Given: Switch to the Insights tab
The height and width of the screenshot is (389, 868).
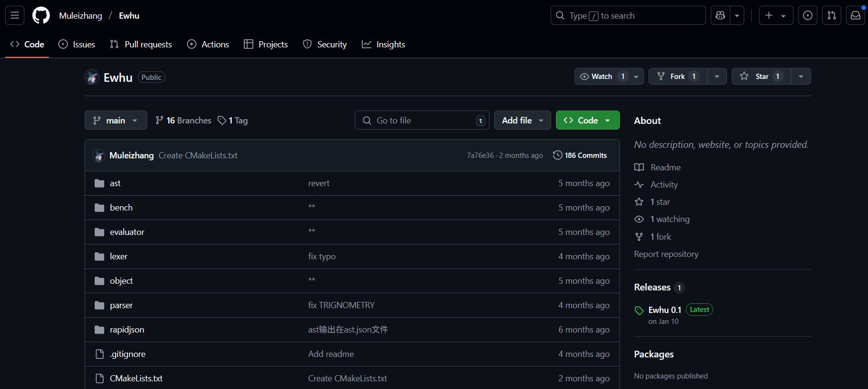Looking at the screenshot, I should (x=383, y=44).
